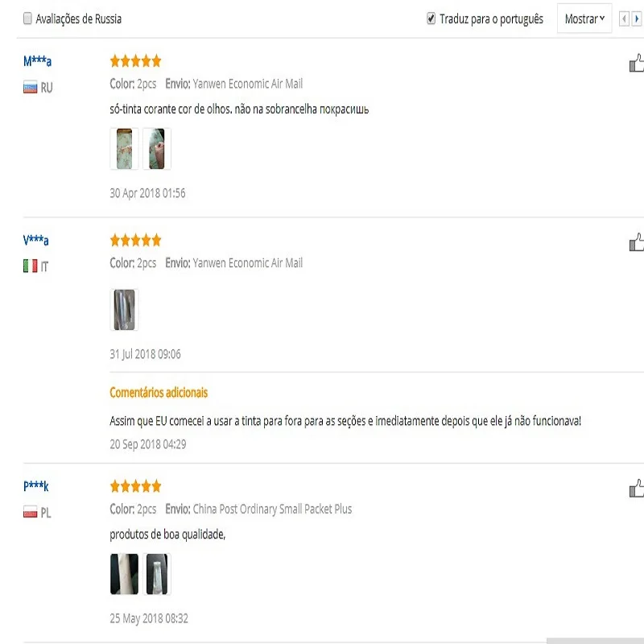The image size is (644, 644).
Task: Open reviewer M***a's profile
Action: (x=38, y=62)
